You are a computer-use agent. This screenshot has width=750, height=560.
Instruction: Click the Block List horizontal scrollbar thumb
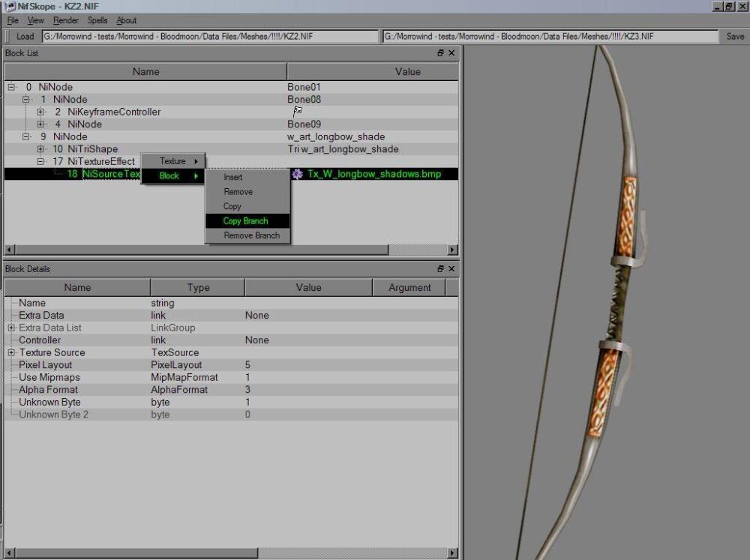(201, 250)
